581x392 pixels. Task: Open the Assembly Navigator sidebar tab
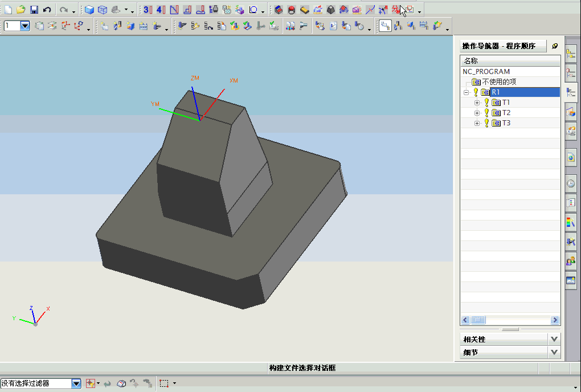(x=571, y=54)
